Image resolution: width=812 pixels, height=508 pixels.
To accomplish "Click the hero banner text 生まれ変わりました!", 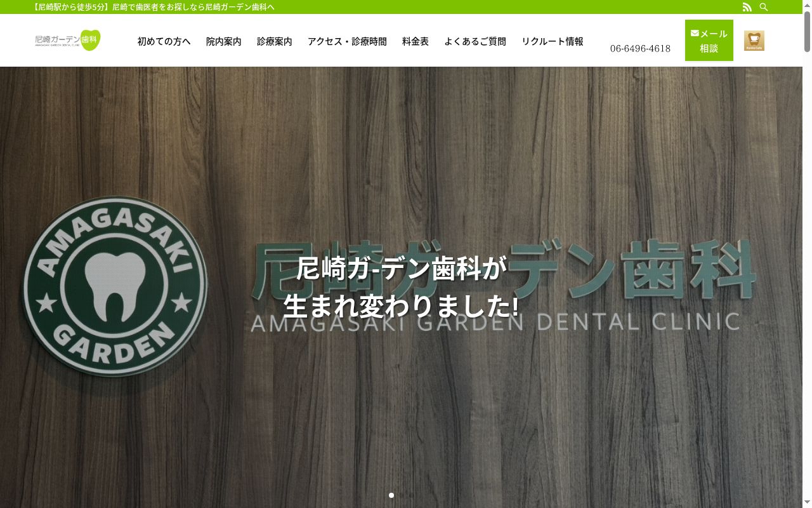I will coord(401,306).
